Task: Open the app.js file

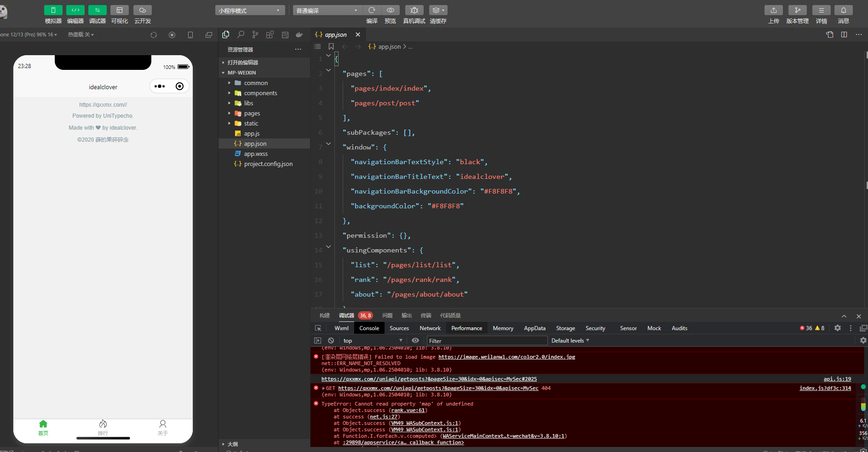Action: pos(264,133)
